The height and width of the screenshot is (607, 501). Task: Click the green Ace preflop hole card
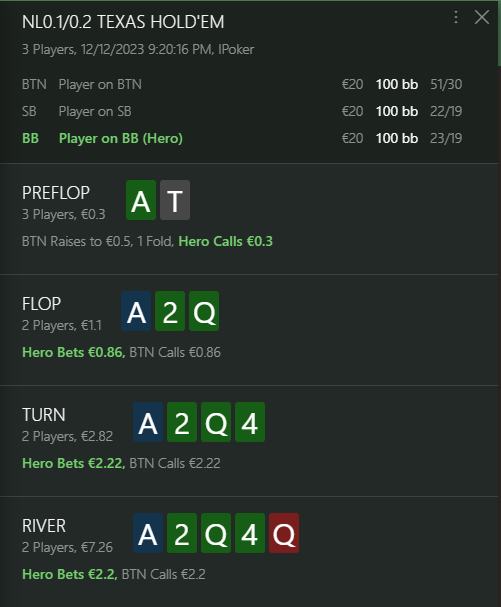pyautogui.click(x=141, y=200)
